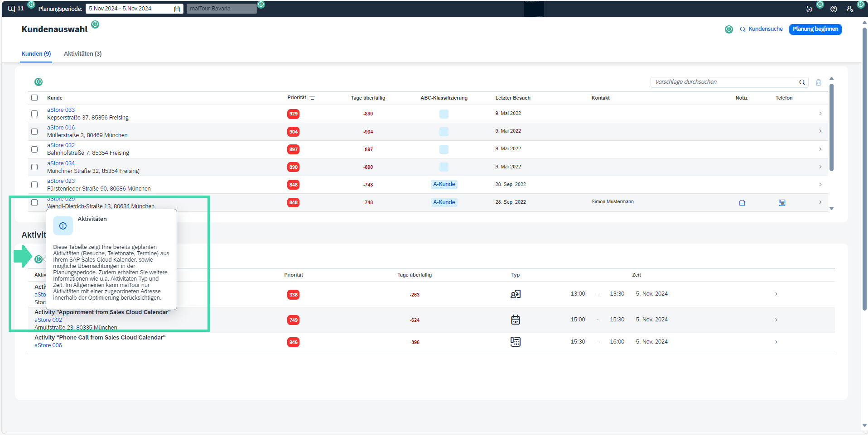Open Telefon icon for Simon Mustermann row

782,203
